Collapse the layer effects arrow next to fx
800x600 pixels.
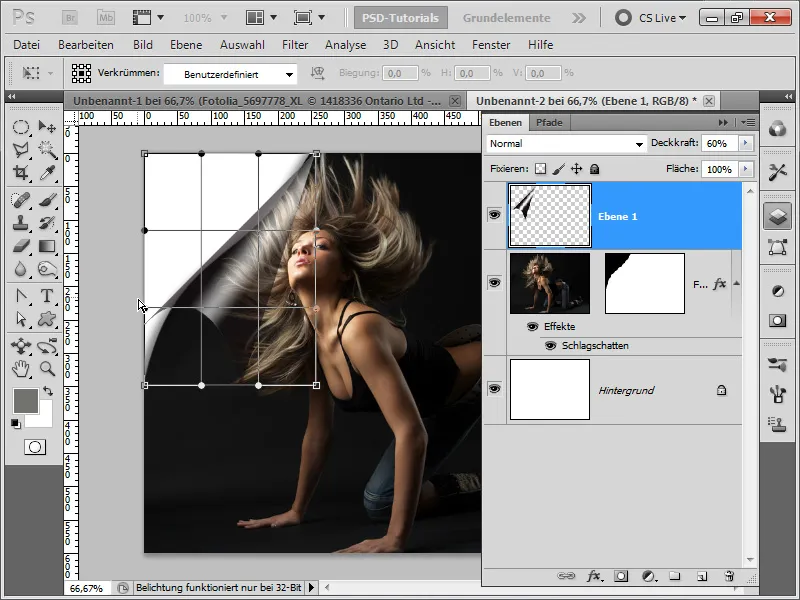tap(736, 283)
